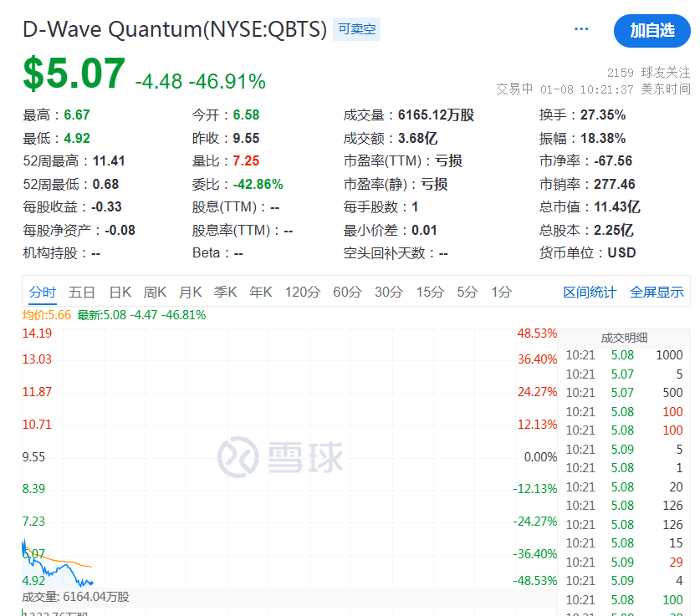Switch to the 15分 minute chart
The height and width of the screenshot is (616, 700).
(x=430, y=292)
